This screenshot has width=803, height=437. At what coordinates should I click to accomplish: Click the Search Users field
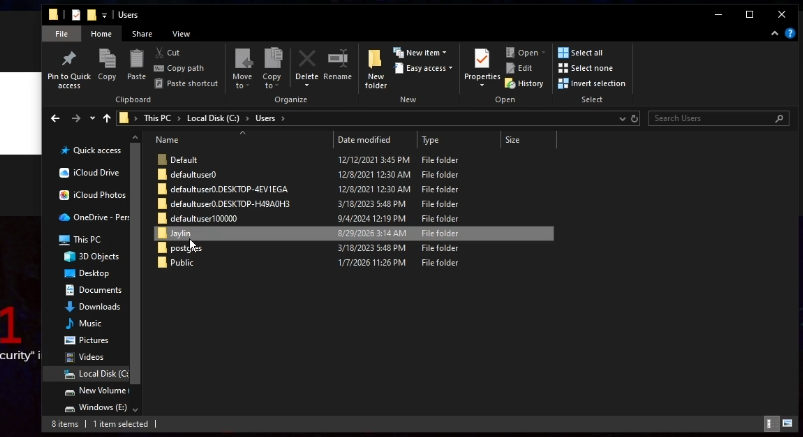click(x=719, y=118)
